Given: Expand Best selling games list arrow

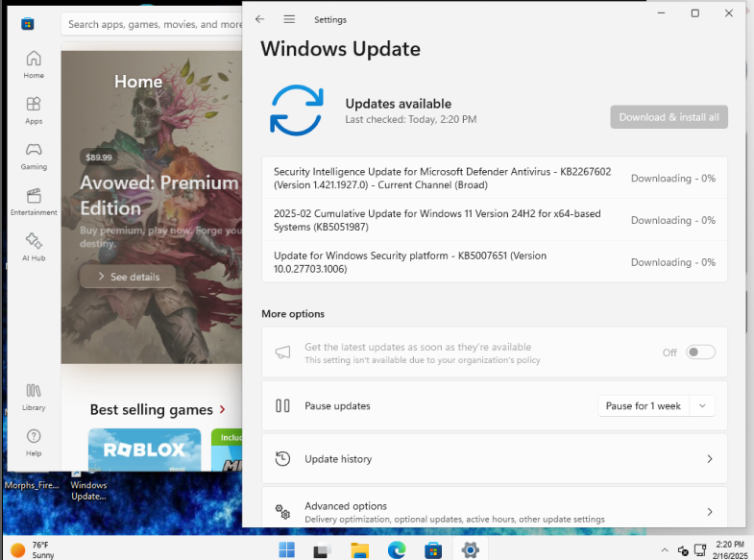Looking at the screenshot, I should click(222, 409).
